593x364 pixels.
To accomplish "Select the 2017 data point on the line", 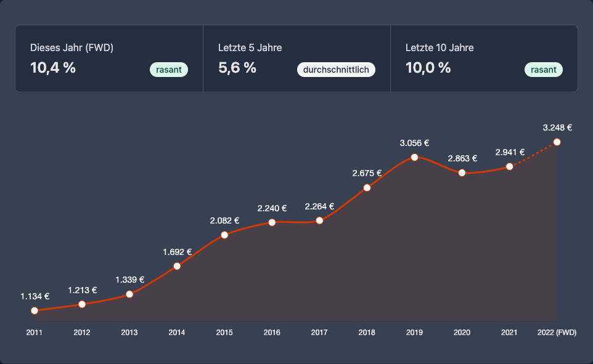I will pyautogui.click(x=319, y=220).
